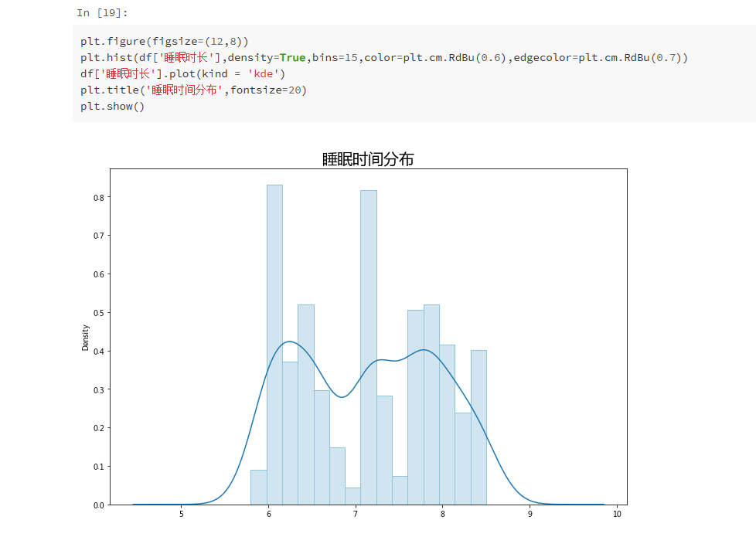Click the 0.8 y-axis tick label

coord(98,198)
